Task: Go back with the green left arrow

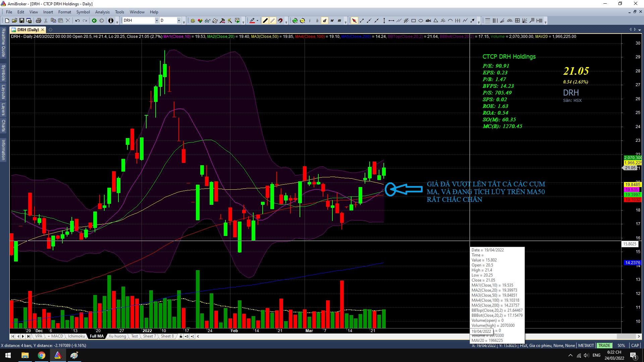Action: [94, 21]
